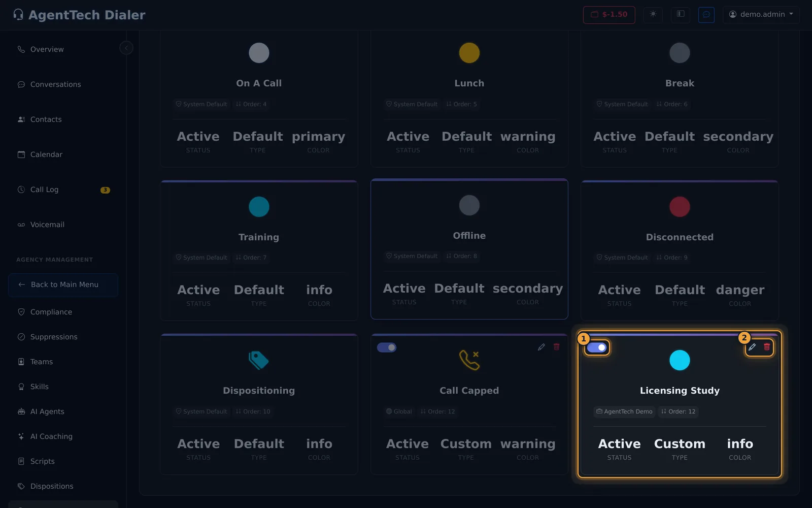Toggle the sidebar layout icon in header
Viewport: 812px width, 508px height.
[681, 14]
